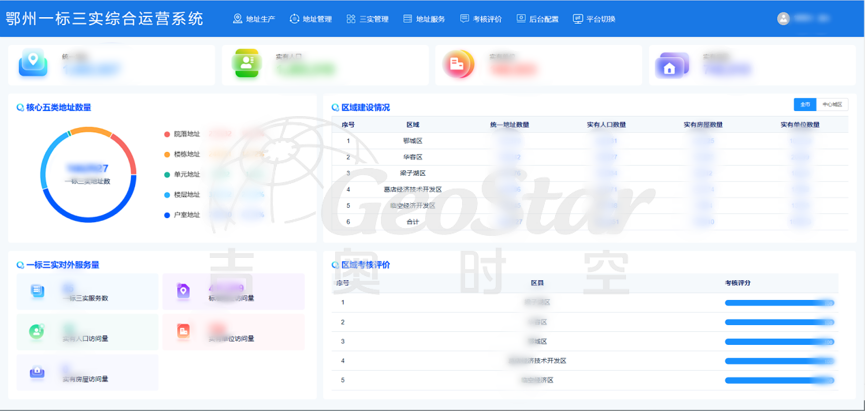Click the first row's assessment score bar
Screen dimensions: 865x411
pos(778,302)
